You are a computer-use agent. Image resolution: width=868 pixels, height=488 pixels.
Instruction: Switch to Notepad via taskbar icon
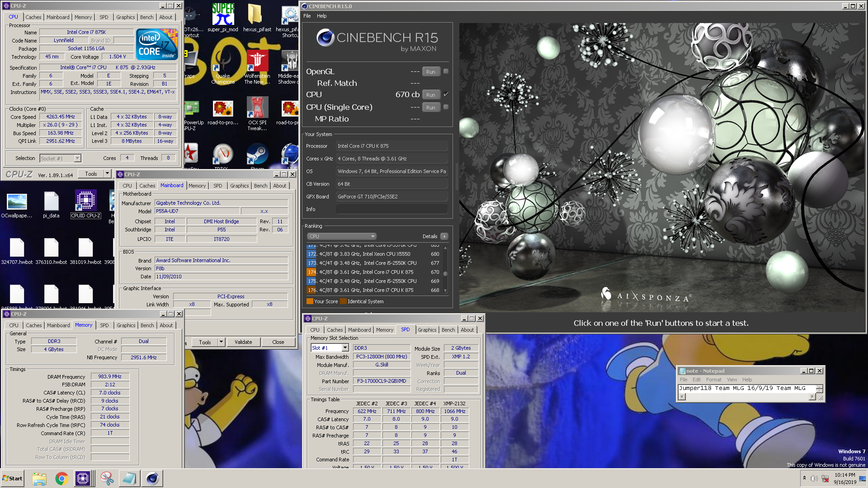(129, 479)
